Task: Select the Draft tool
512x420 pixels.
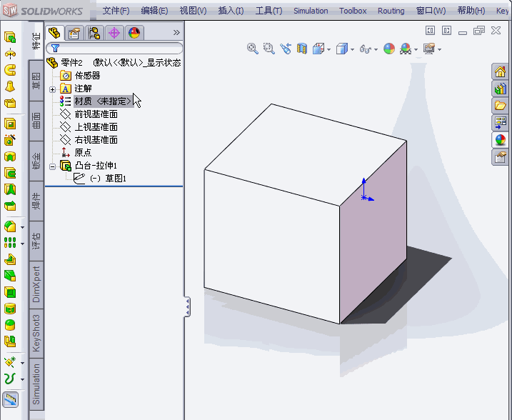Action: [10, 276]
